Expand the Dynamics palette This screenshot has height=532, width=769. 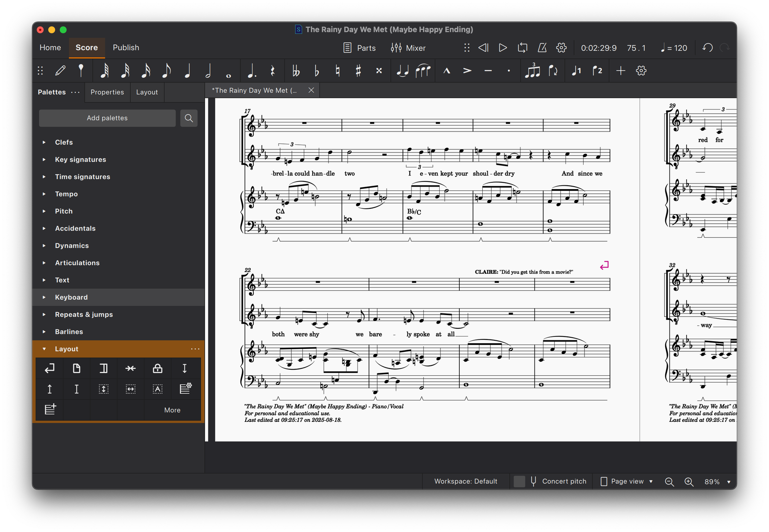(x=72, y=246)
